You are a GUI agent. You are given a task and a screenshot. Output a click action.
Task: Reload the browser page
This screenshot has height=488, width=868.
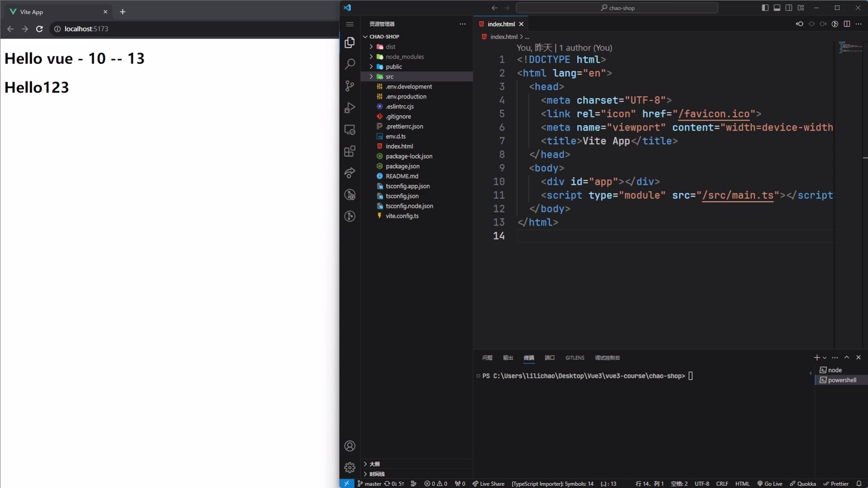(x=39, y=29)
